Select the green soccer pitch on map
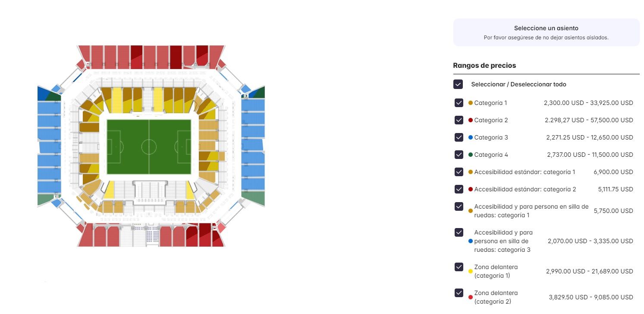The width and height of the screenshot is (644, 314). [149, 147]
